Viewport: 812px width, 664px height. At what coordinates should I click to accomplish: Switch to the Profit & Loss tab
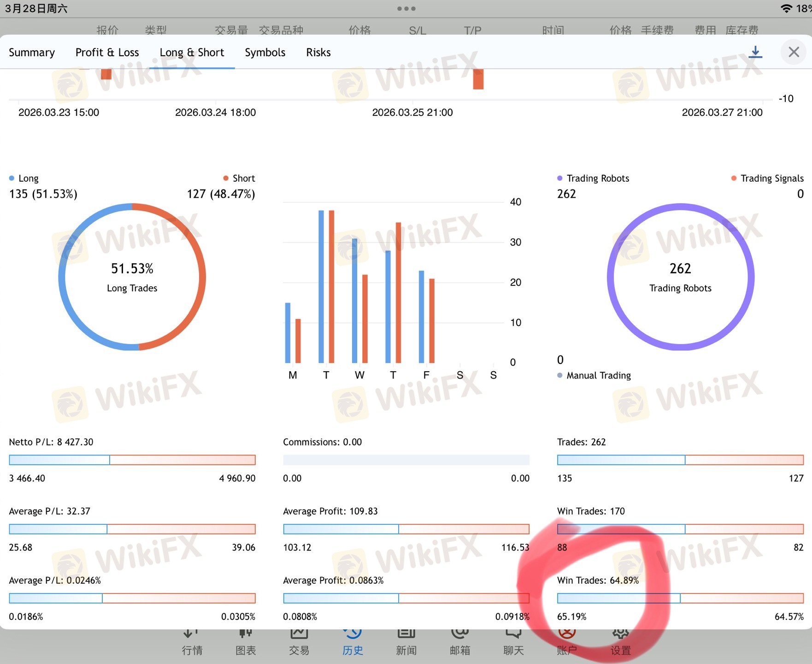click(x=107, y=53)
